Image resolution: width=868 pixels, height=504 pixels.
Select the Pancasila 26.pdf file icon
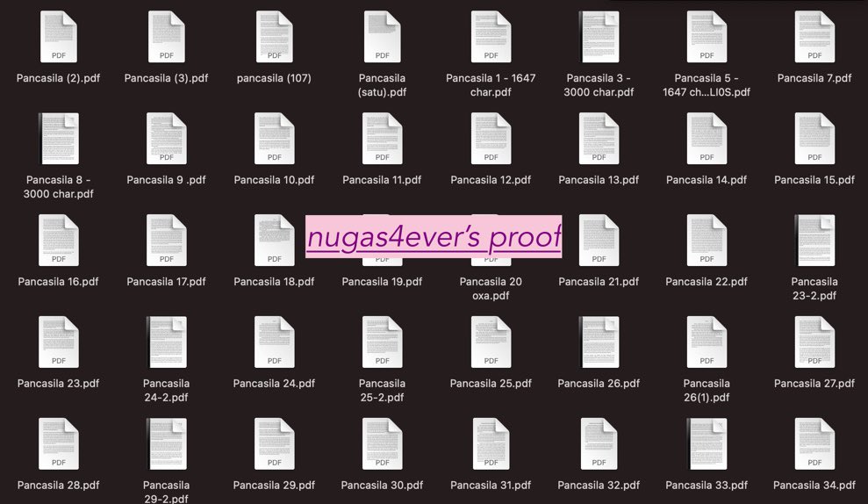coord(599,342)
